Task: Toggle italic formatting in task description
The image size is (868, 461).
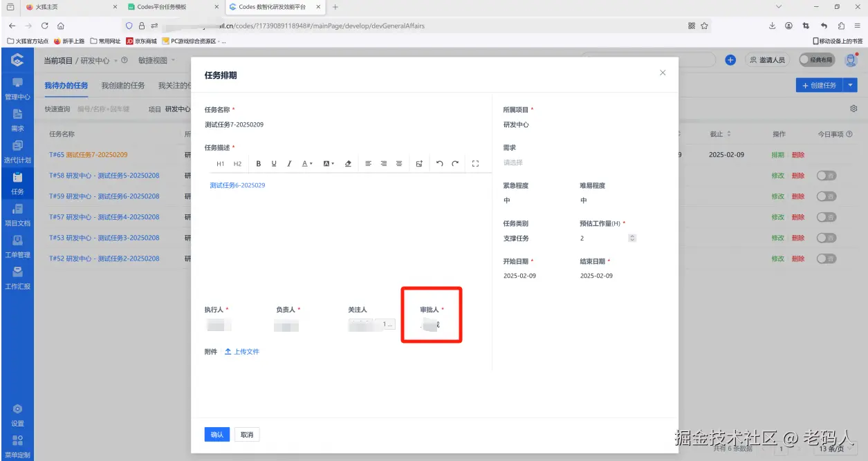Action: [x=289, y=164]
